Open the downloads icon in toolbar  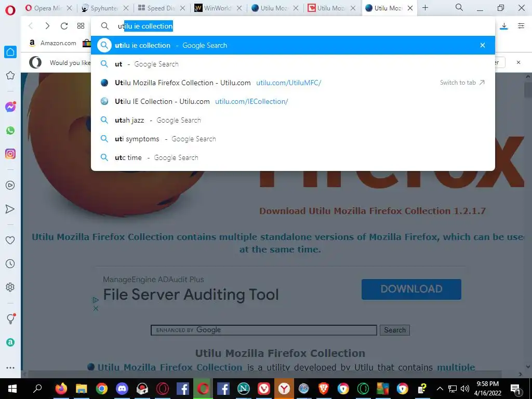504,26
